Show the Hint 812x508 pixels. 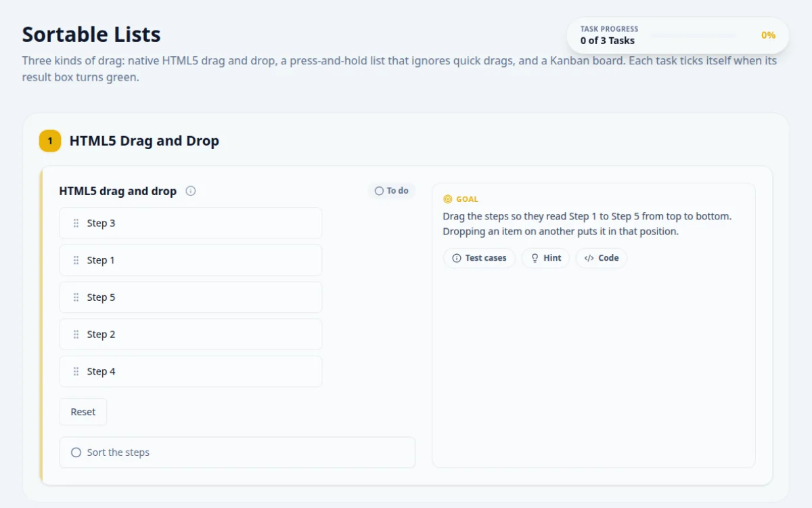pos(545,258)
